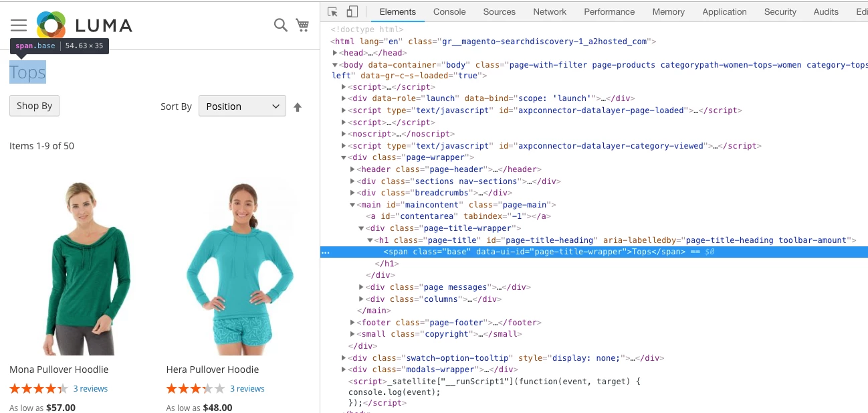Toggle sort direction arrow

tap(298, 106)
